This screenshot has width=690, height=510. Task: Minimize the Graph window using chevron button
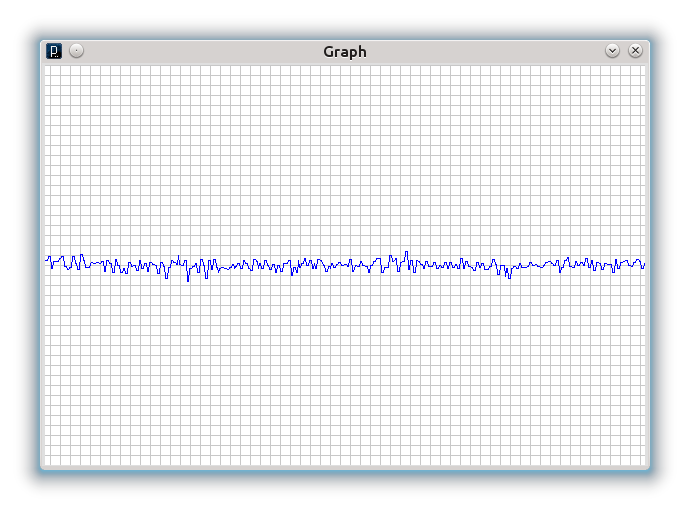(x=612, y=51)
